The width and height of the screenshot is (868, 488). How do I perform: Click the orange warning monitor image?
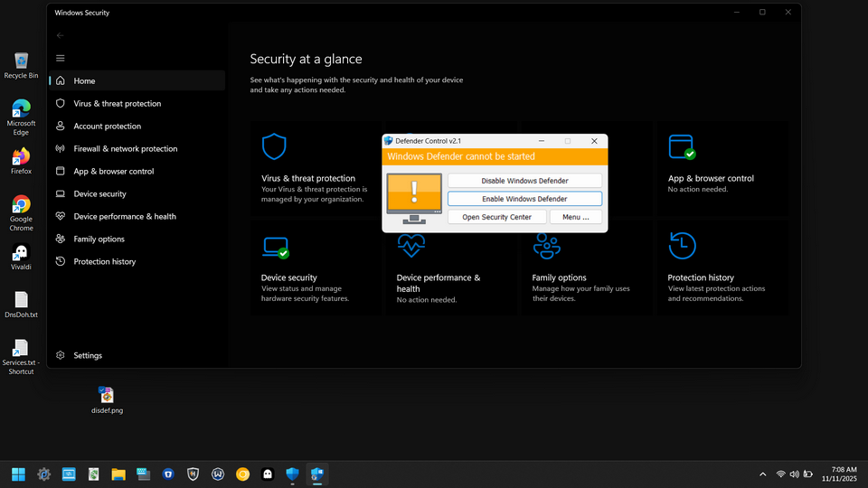[414, 199]
